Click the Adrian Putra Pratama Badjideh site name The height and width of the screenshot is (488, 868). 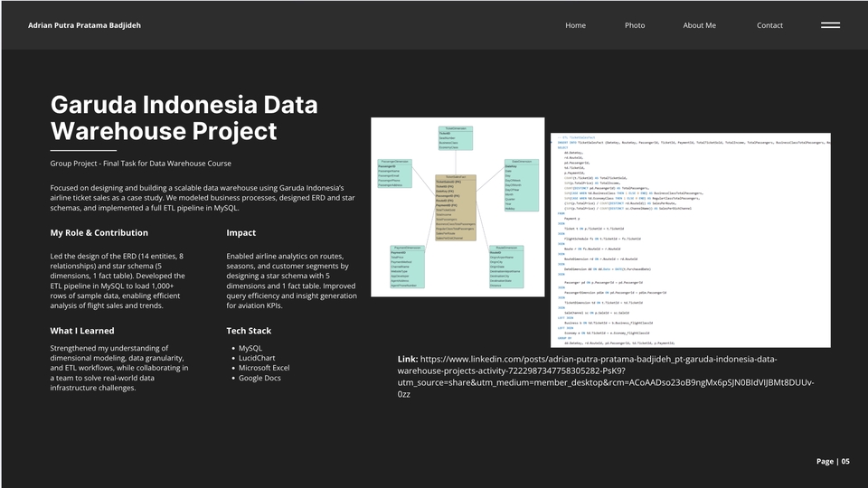pyautogui.click(x=84, y=25)
